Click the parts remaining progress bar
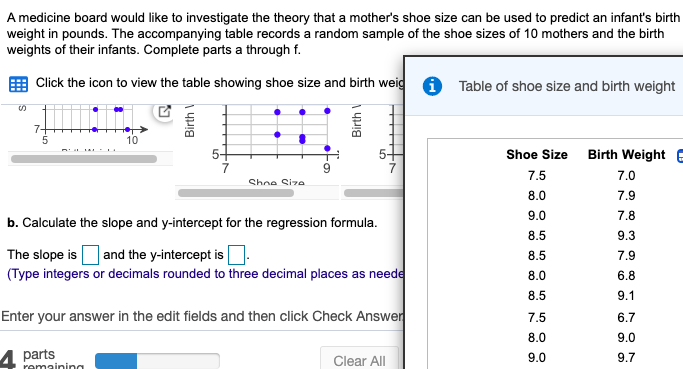The width and height of the screenshot is (683, 369). tap(157, 361)
